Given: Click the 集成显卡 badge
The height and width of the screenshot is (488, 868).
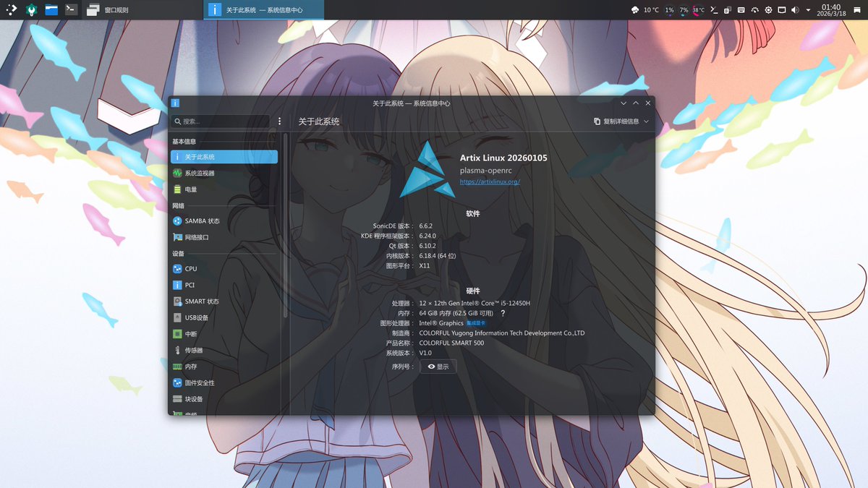Looking at the screenshot, I should [476, 323].
